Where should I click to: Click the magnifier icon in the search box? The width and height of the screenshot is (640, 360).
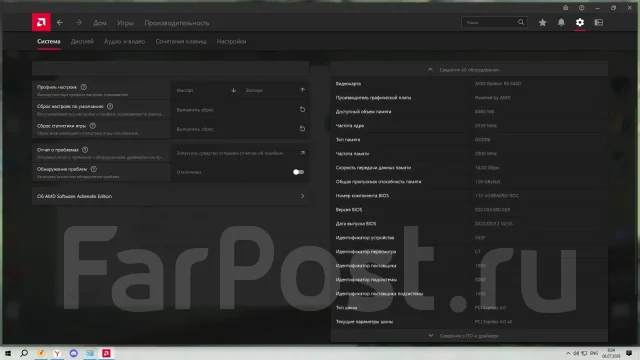pyautogui.click(x=521, y=22)
